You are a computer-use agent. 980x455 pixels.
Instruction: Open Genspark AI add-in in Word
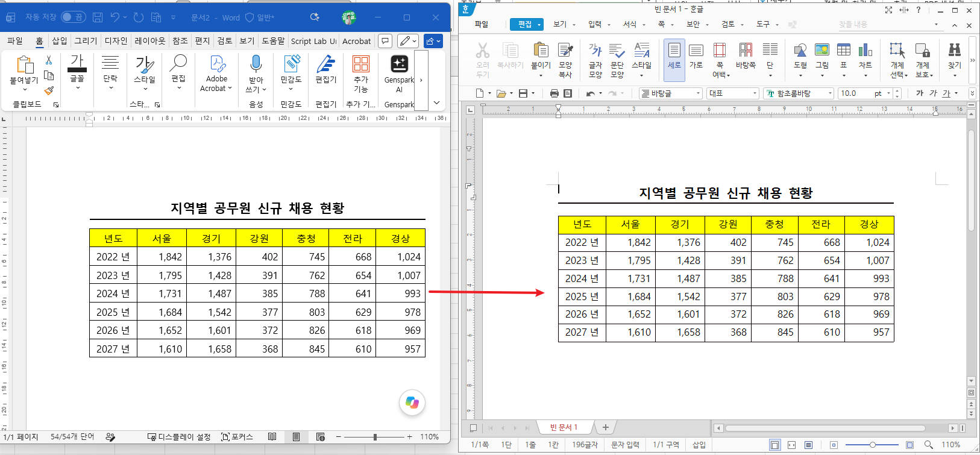click(399, 74)
